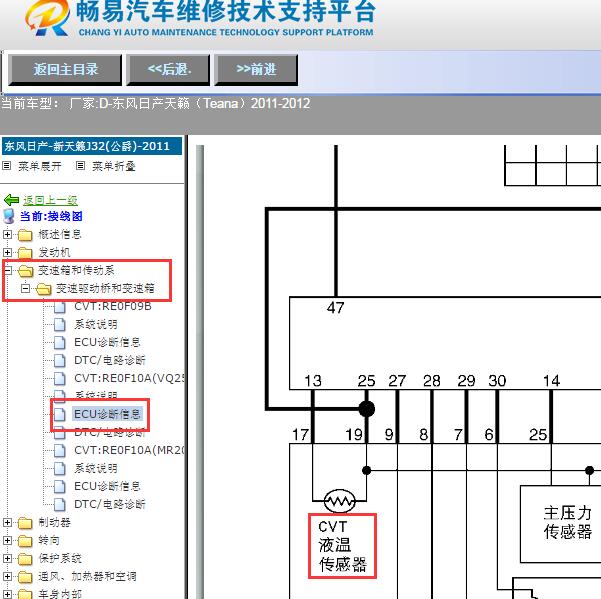The image size is (601, 599).
Task: Click the page icon of the bottom DTC/电路诊断
Action: pyautogui.click(x=59, y=504)
